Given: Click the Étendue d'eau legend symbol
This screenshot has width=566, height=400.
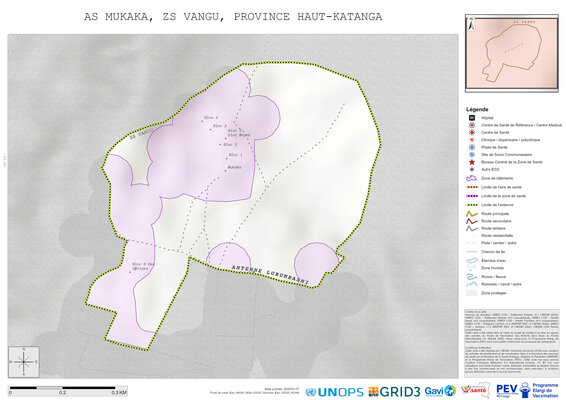Looking at the screenshot, I should click(471, 261).
